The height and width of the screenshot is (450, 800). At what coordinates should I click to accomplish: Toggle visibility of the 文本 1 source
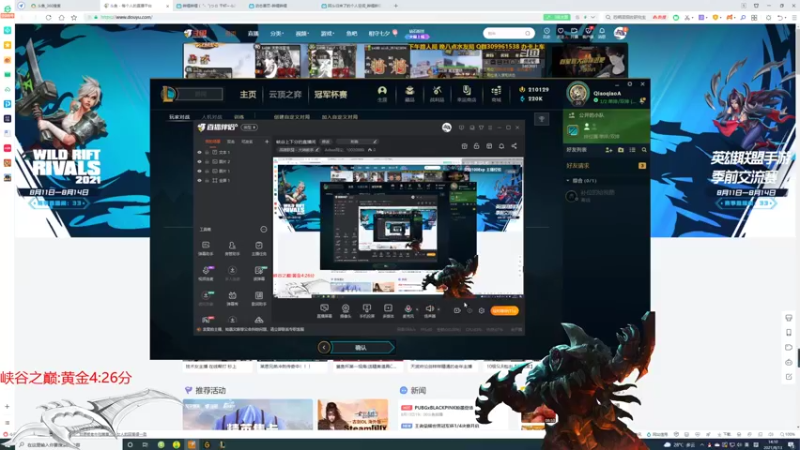pyautogui.click(x=199, y=152)
